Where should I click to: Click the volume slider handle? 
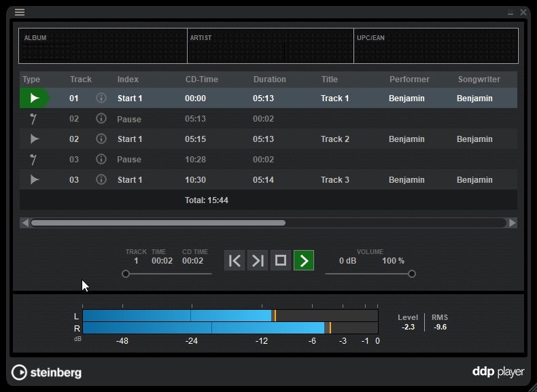click(x=412, y=274)
